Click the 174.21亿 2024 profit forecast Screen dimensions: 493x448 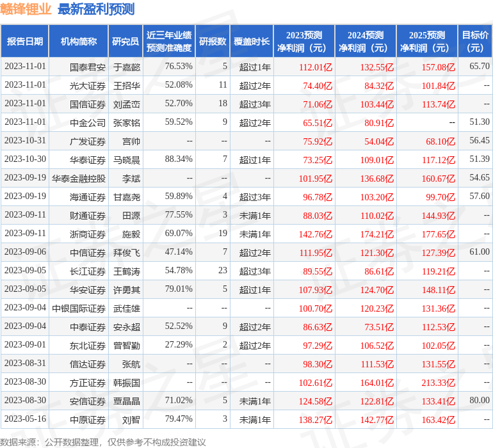(x=376, y=234)
